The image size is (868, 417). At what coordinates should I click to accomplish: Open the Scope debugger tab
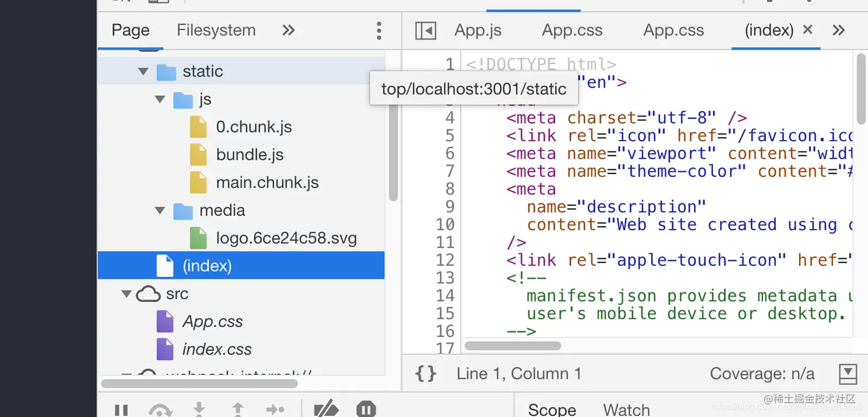[552, 410]
